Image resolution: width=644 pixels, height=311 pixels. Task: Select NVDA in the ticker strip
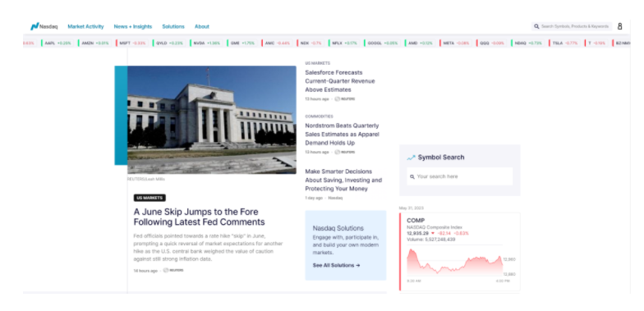coord(207,43)
